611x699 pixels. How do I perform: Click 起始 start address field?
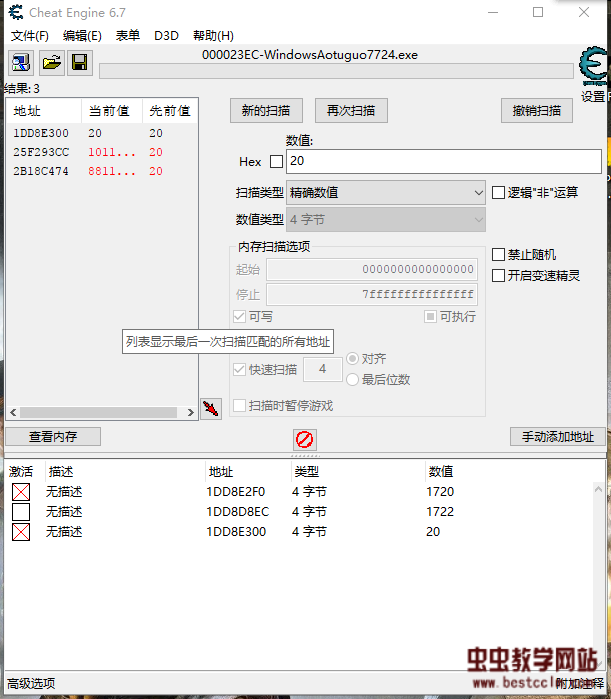(372, 269)
